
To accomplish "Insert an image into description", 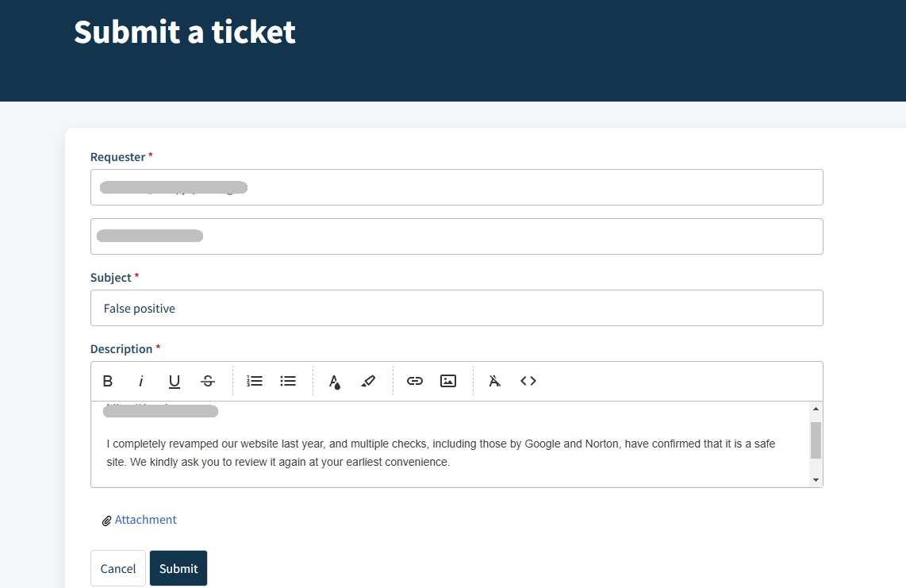I will [x=448, y=381].
